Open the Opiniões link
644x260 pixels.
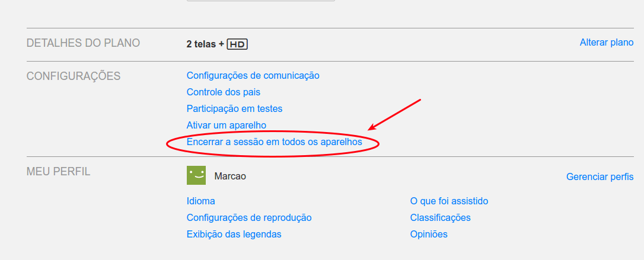pos(429,234)
